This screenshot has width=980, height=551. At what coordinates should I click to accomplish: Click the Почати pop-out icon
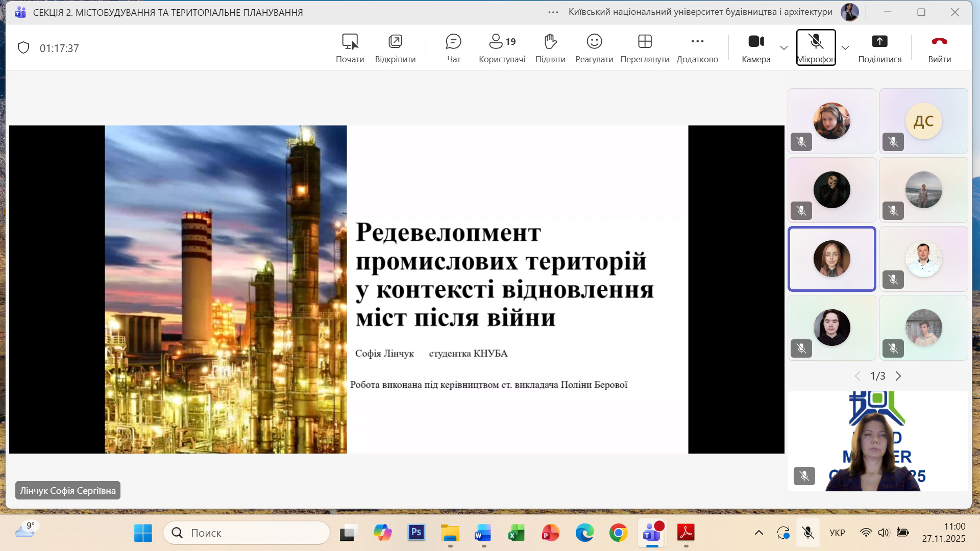[350, 48]
